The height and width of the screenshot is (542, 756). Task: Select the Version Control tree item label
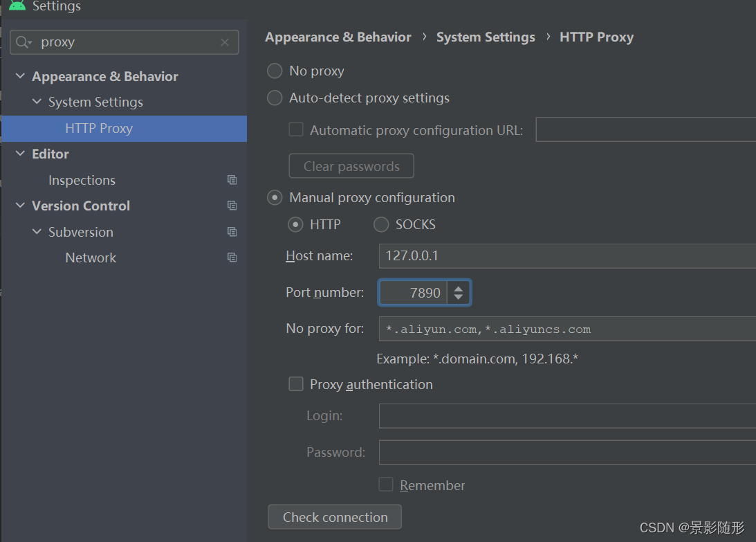(81, 206)
